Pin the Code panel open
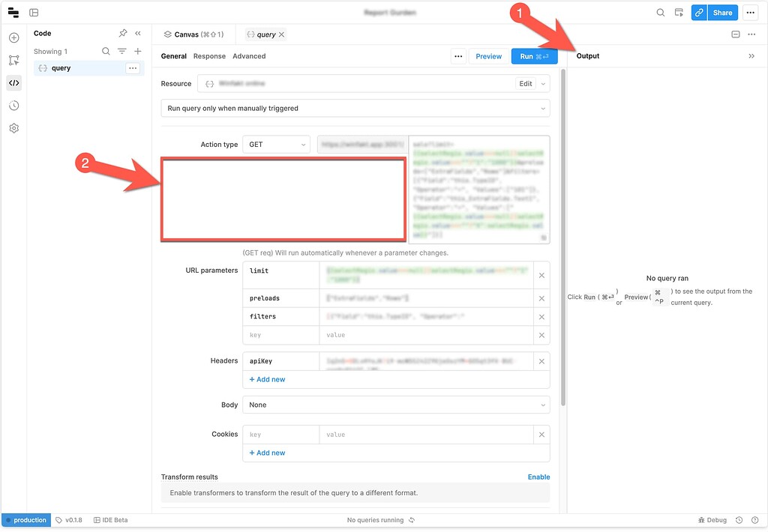768x532 pixels. tap(122, 33)
